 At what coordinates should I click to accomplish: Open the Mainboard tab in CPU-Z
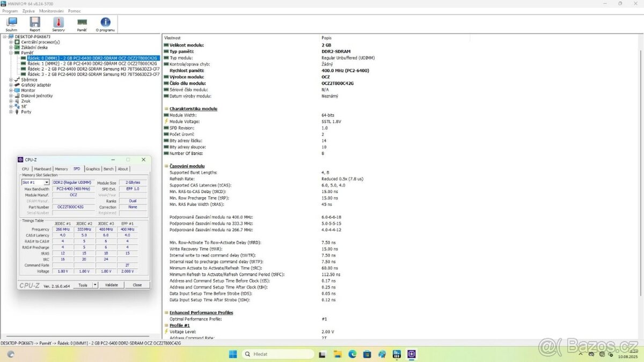43,168
